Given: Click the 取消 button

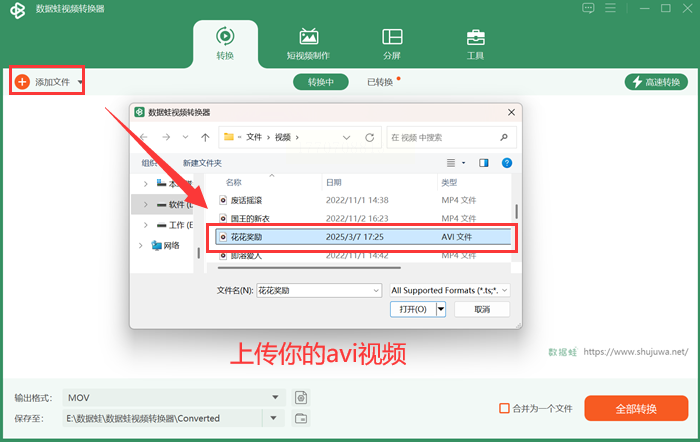Looking at the screenshot, I should [x=482, y=309].
